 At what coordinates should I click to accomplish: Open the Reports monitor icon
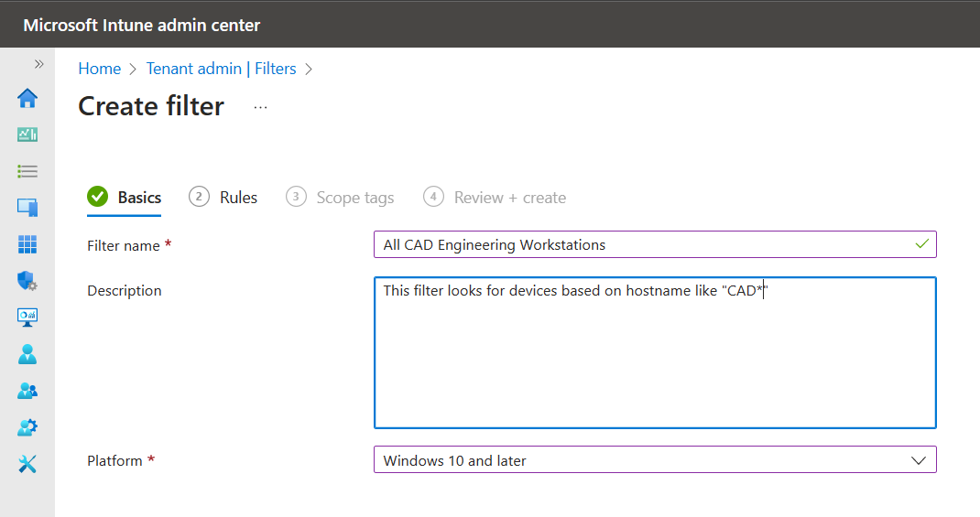(27, 318)
